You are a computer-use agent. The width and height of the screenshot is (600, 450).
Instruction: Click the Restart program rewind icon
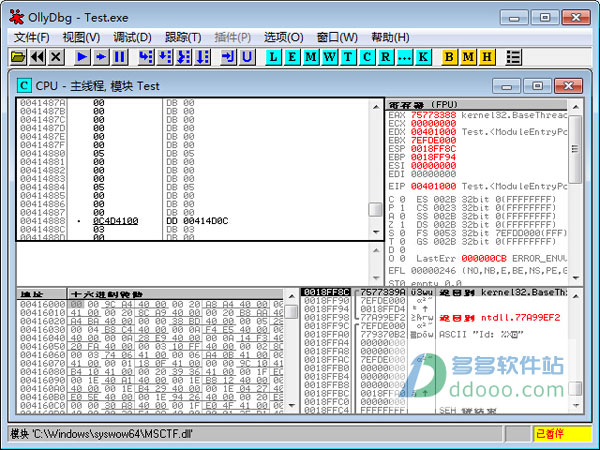pyautogui.click(x=37, y=57)
